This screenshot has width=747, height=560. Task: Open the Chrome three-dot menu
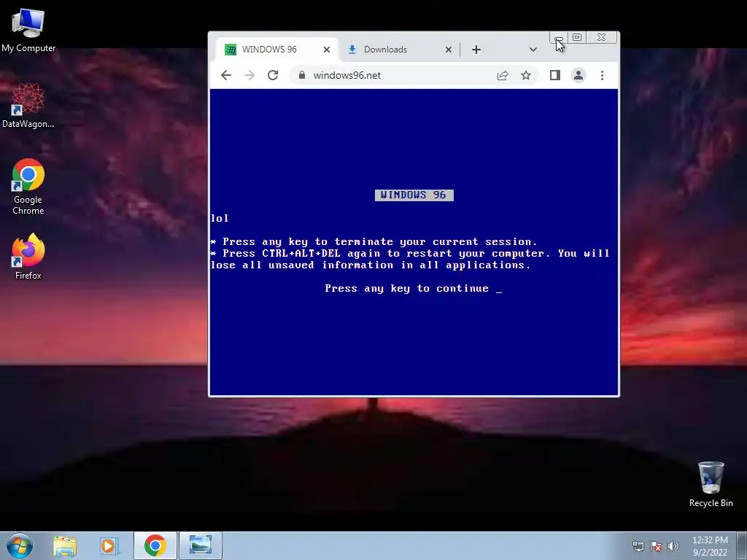pos(602,75)
